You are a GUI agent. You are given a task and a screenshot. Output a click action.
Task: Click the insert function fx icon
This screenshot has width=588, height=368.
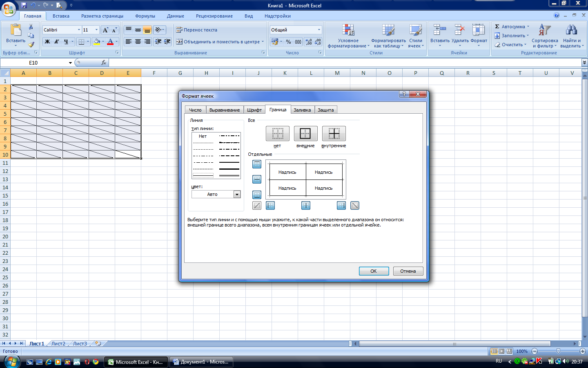point(104,63)
